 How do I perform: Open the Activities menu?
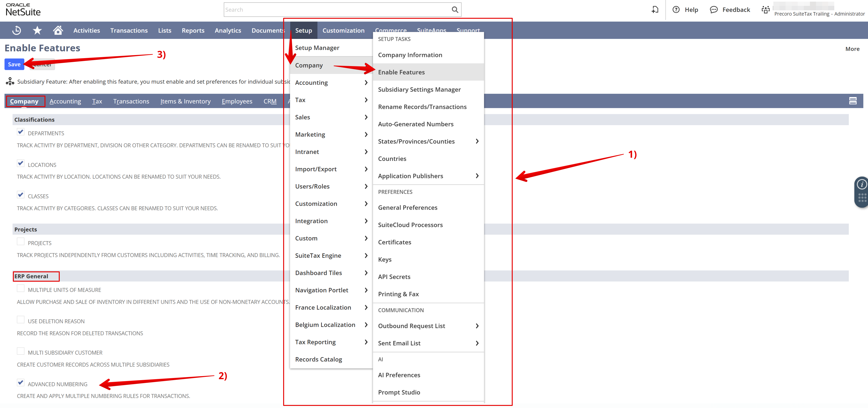(x=87, y=30)
